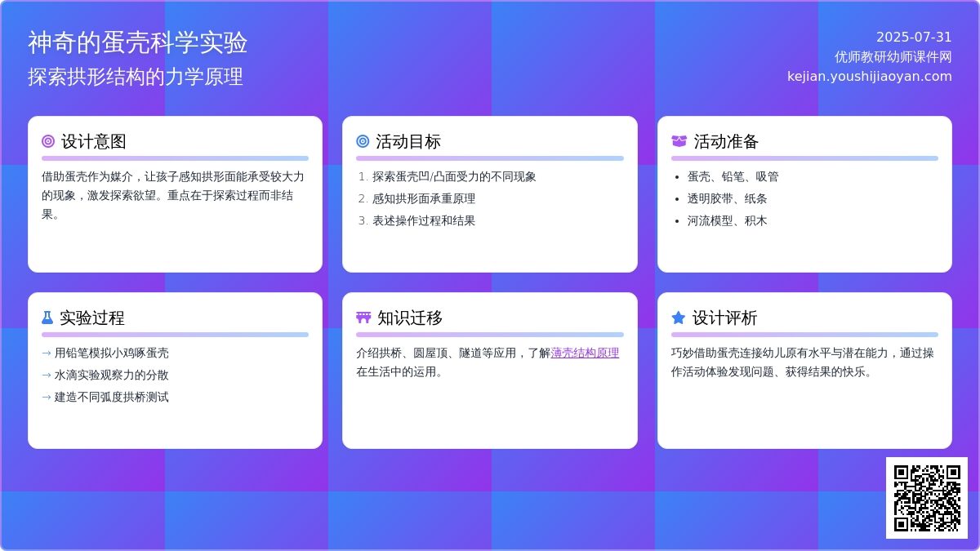Click materials item 透明胶带、纸条
This screenshot has height=551, width=980.
pyautogui.click(x=728, y=198)
